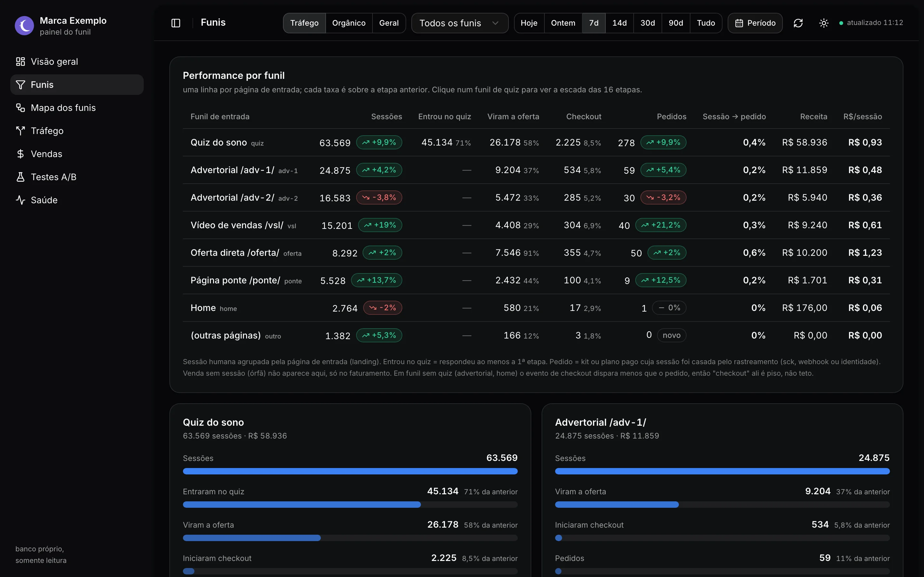Sort by the Receita column header
The width and height of the screenshot is (924, 577).
pyautogui.click(x=813, y=116)
